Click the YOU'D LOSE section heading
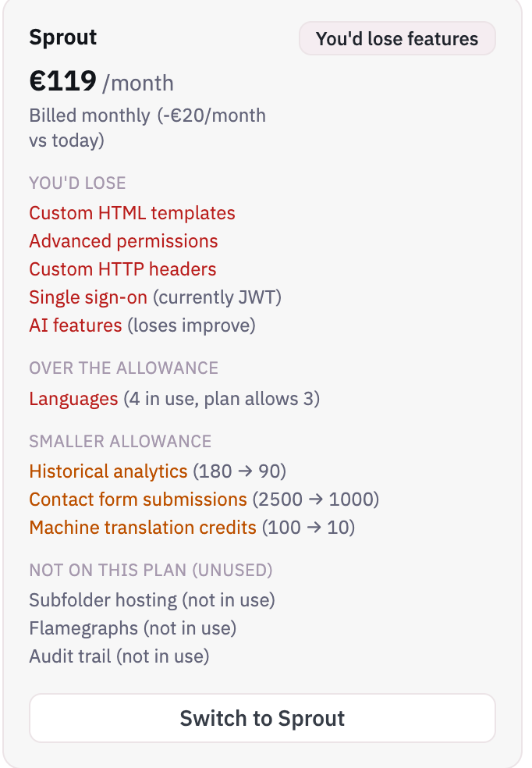The height and width of the screenshot is (768, 532). point(77,183)
